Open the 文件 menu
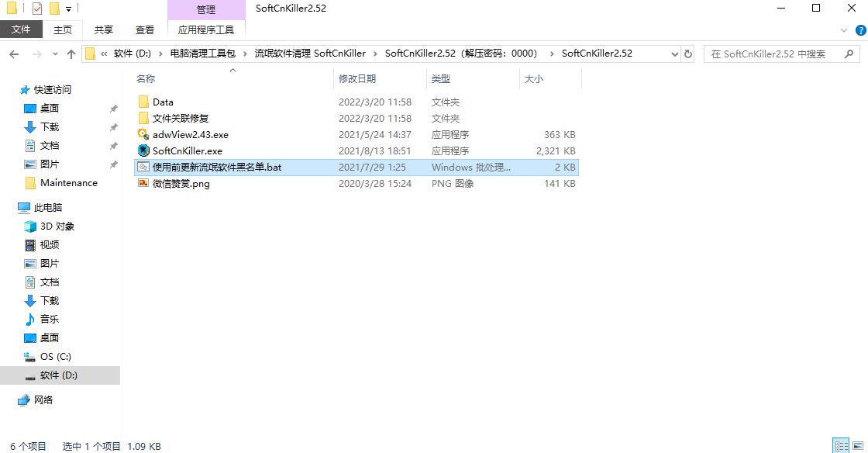Viewport: 868px width, 453px height. pos(21,29)
